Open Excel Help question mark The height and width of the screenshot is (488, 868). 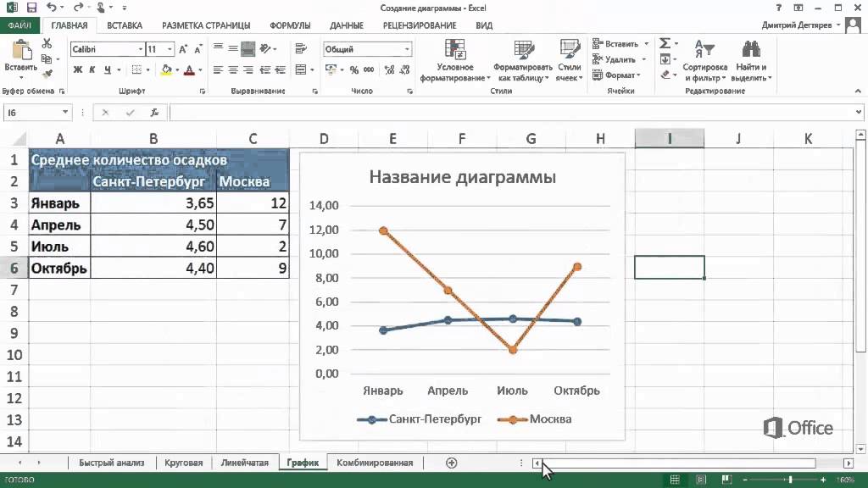(779, 8)
